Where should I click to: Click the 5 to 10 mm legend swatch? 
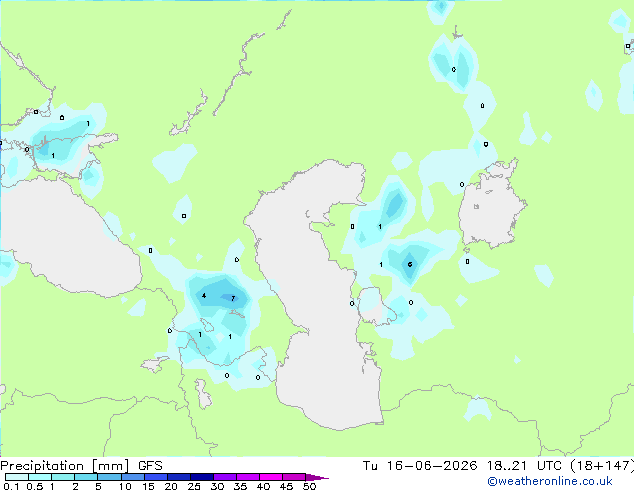click(109, 477)
